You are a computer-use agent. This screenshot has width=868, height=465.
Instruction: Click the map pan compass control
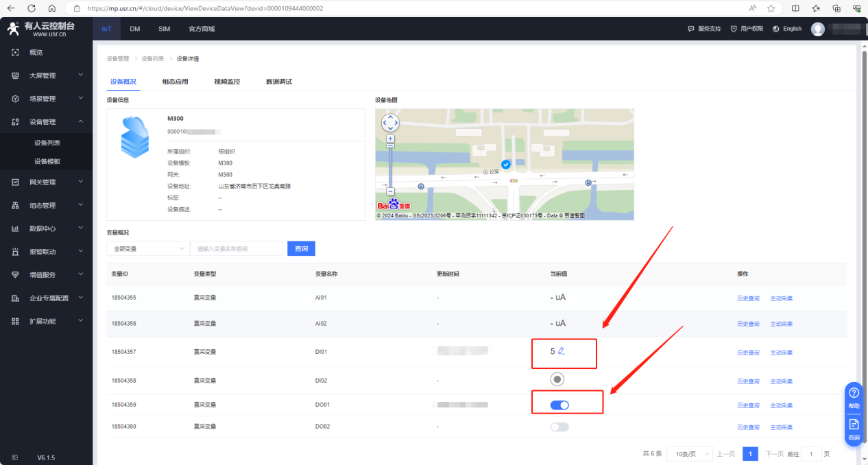point(390,123)
